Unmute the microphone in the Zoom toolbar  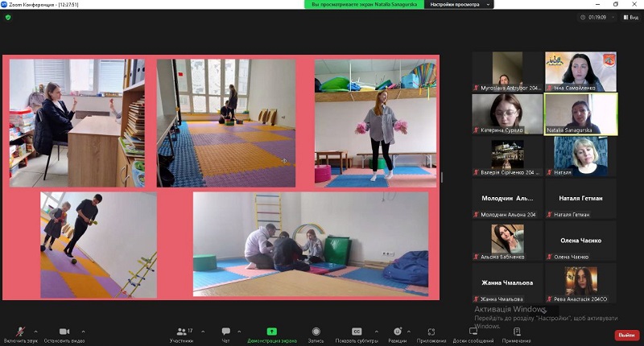tap(20, 332)
